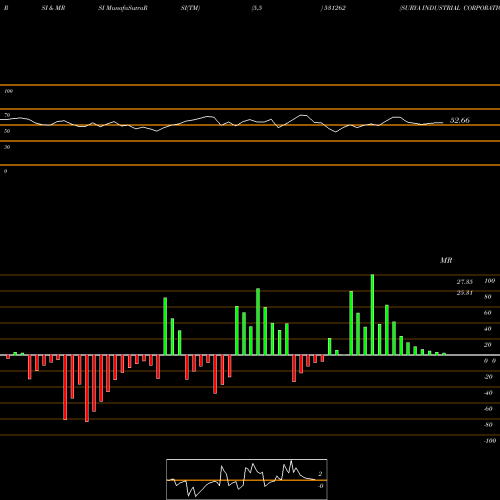The width and height of the screenshot is (500, 500).
Task: Click the RSI axis 30 label
Action: tap(7, 147)
